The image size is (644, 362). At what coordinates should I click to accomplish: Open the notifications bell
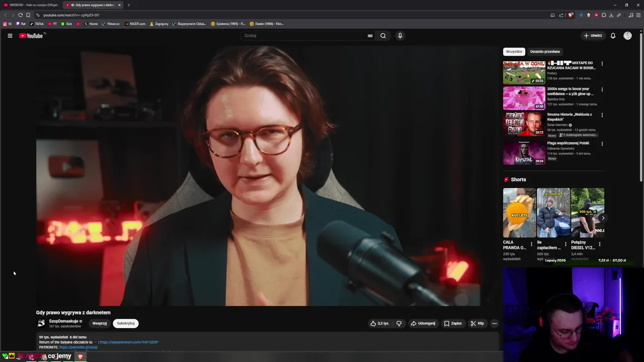click(x=613, y=36)
